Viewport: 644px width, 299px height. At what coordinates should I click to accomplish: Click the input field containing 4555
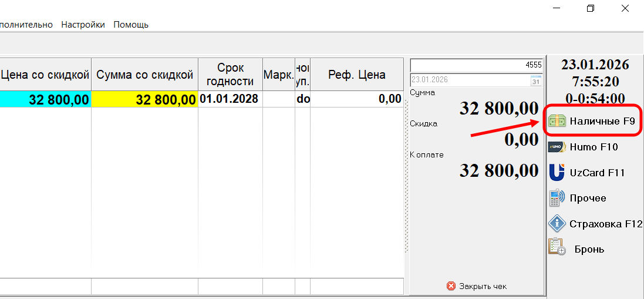tap(477, 65)
